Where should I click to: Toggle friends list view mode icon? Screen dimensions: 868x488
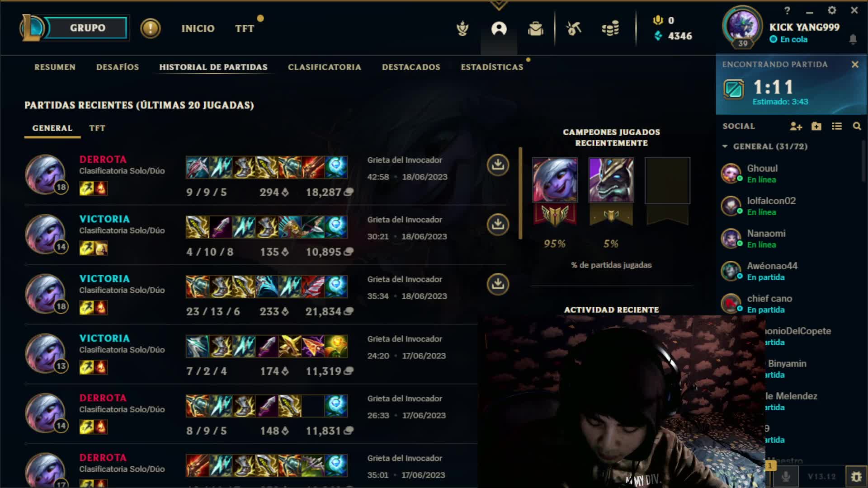pos(836,127)
